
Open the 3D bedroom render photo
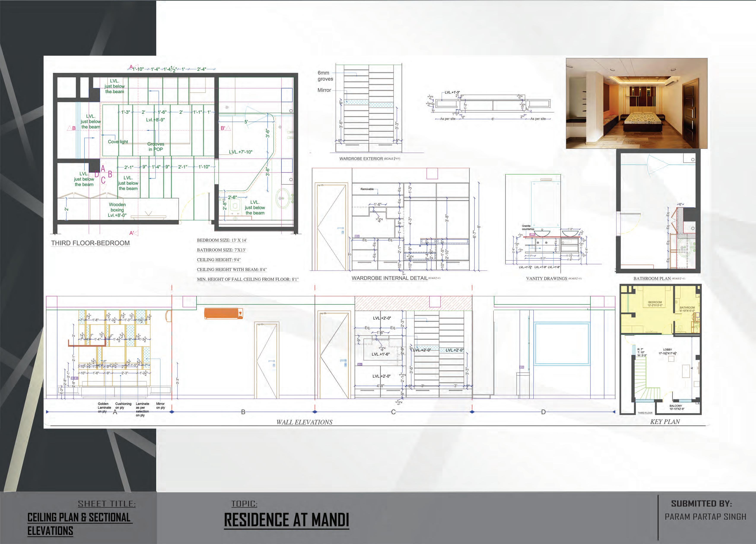pos(637,103)
